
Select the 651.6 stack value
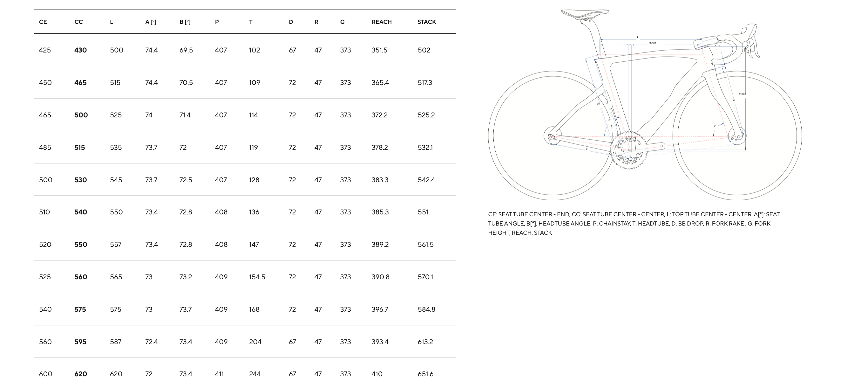[x=425, y=374]
